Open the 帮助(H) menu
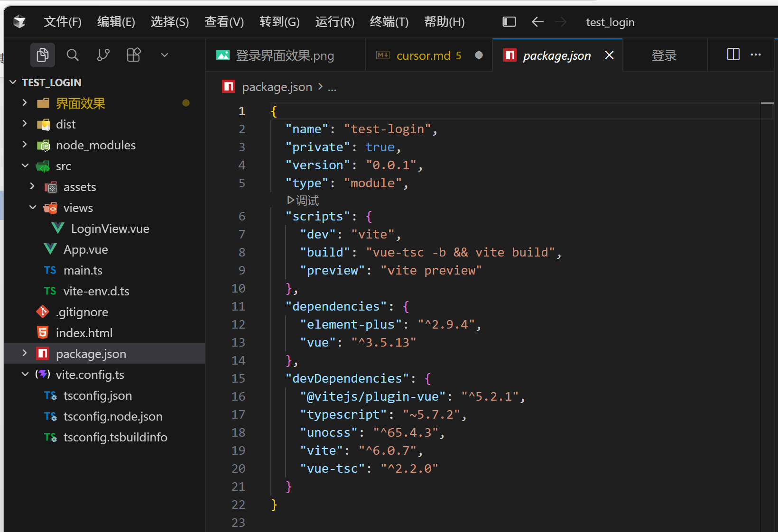 [445, 22]
